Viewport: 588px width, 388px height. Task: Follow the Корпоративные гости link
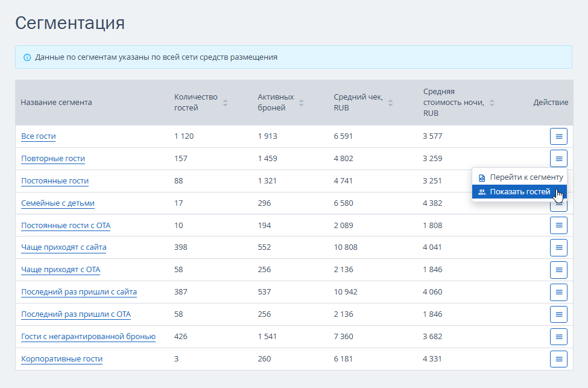[x=62, y=359]
